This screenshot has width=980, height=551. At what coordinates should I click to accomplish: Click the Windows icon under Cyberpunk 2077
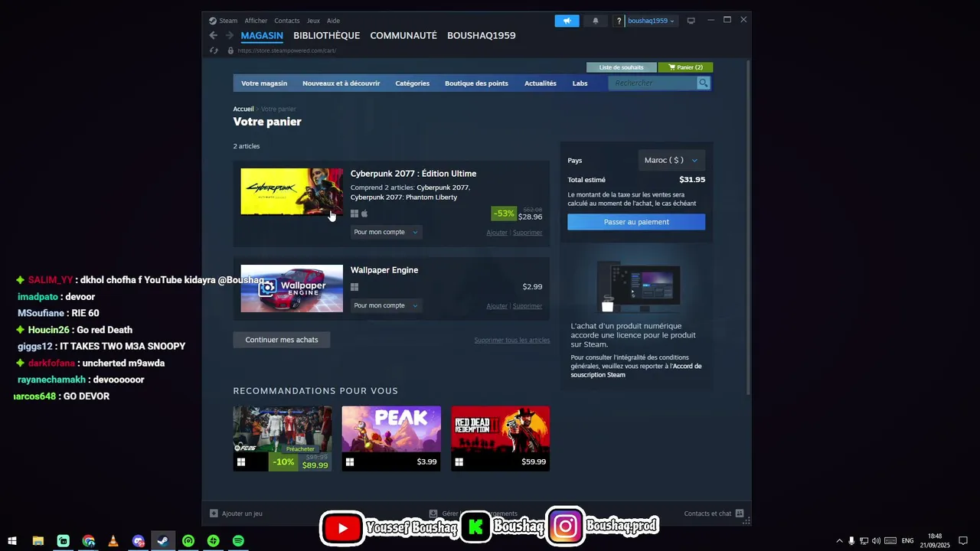(354, 214)
